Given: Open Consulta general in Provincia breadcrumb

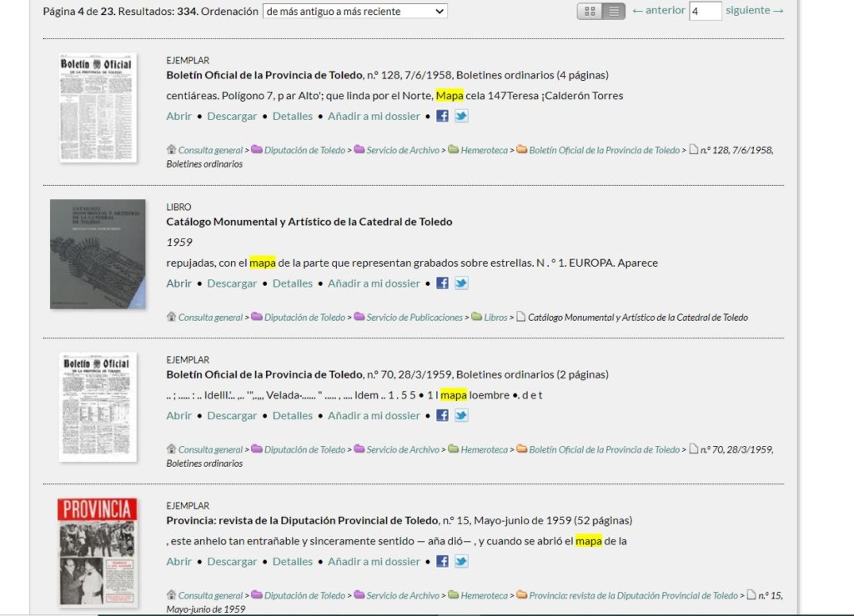Looking at the screenshot, I should (x=210, y=595).
